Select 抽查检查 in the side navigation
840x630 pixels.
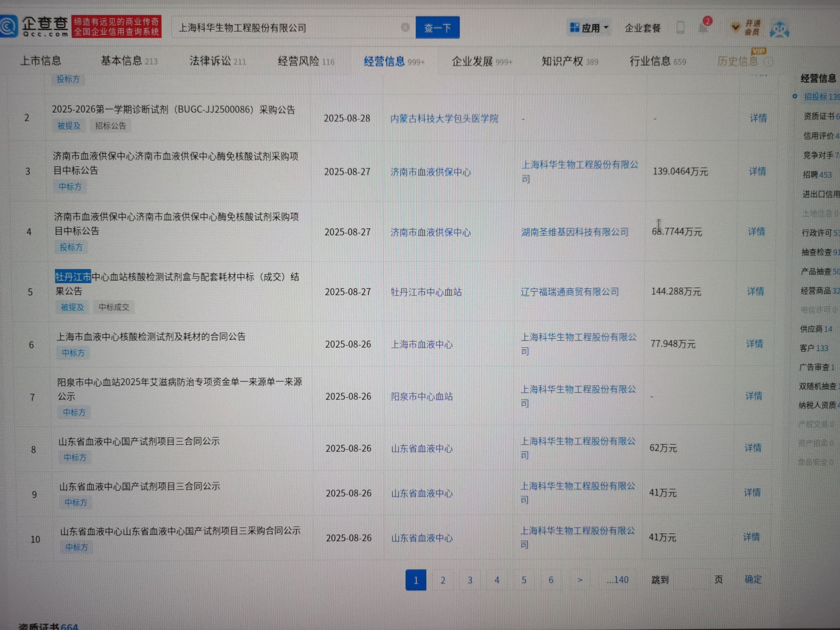click(820, 252)
